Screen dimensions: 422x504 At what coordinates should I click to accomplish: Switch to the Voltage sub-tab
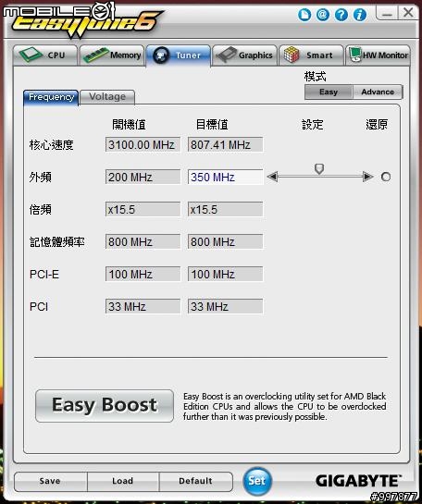click(107, 97)
